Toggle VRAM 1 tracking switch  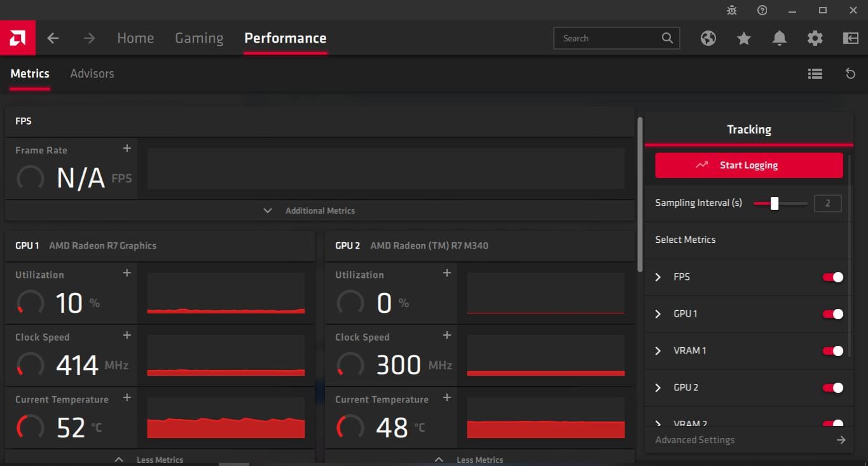[x=833, y=351]
